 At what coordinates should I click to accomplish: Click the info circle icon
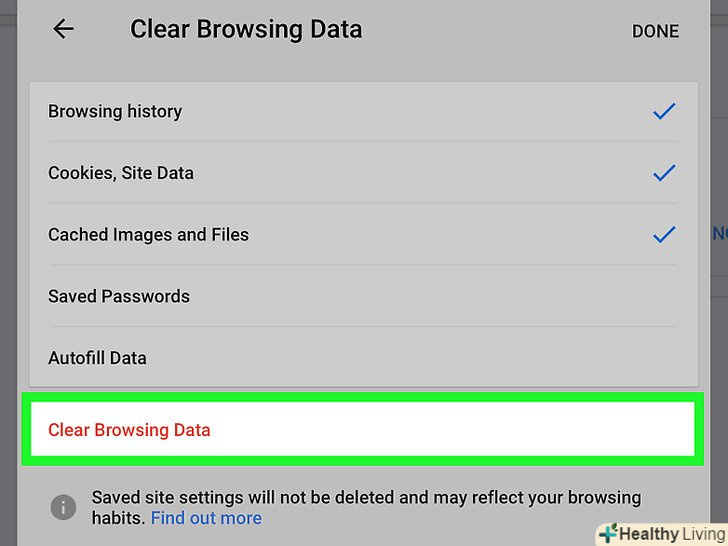click(63, 507)
